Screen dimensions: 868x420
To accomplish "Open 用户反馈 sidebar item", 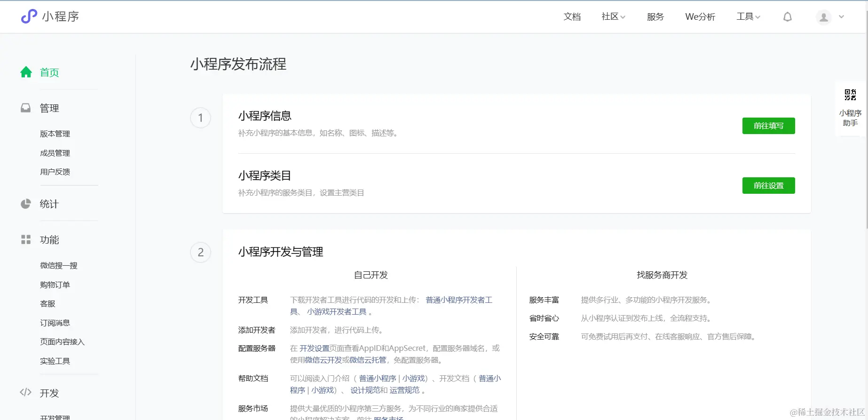I will tap(55, 172).
